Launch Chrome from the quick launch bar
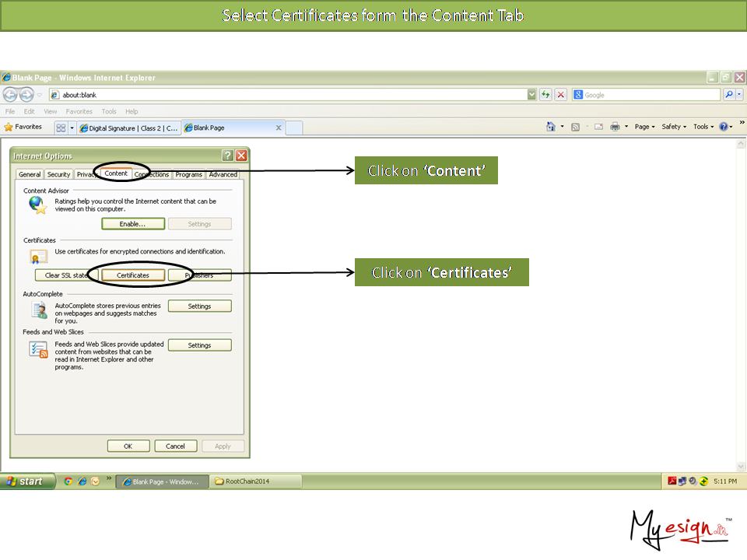 click(x=68, y=481)
